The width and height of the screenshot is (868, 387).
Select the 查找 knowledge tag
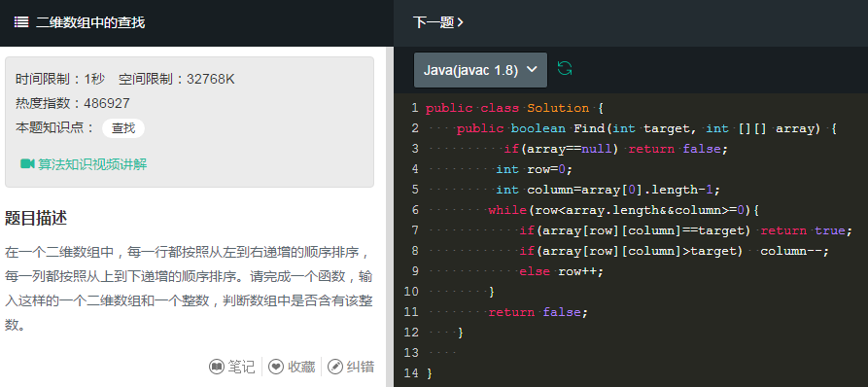click(x=123, y=128)
